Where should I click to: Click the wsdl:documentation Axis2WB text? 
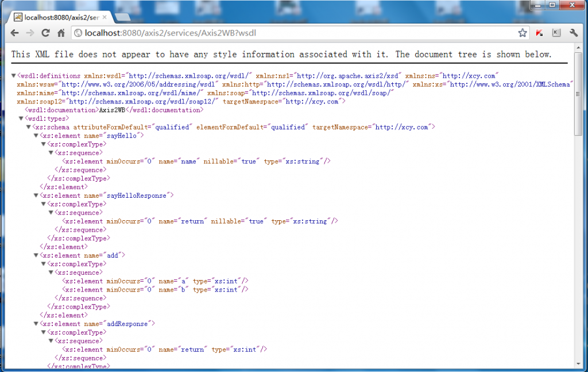point(114,110)
